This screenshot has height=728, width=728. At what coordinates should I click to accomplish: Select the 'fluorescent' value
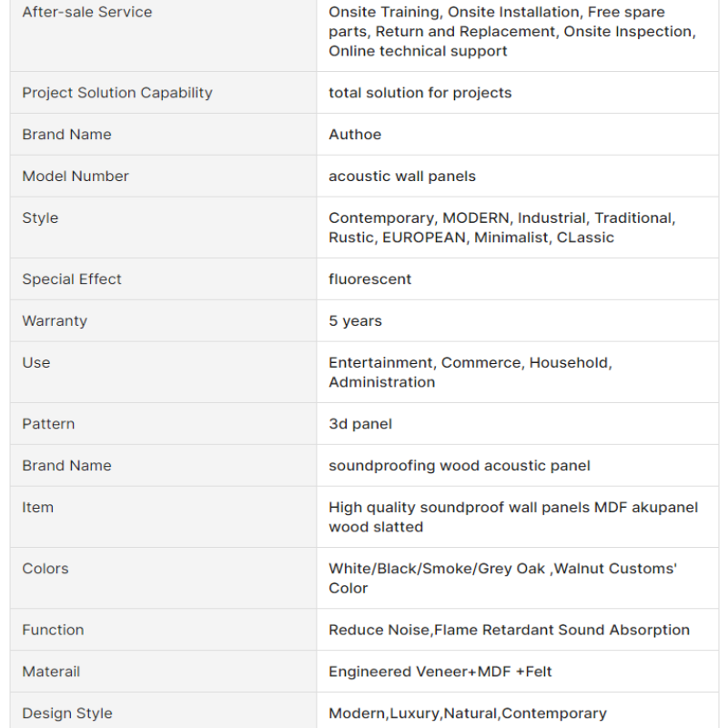click(370, 279)
